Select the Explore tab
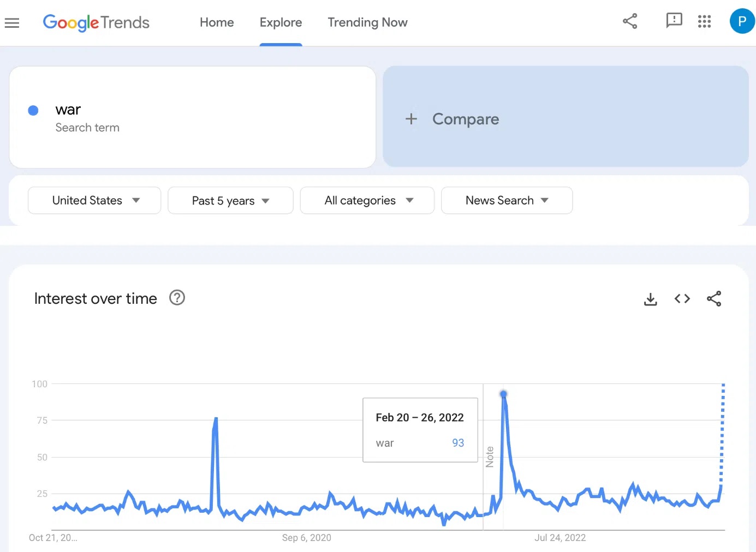The width and height of the screenshot is (756, 552). coord(281,22)
